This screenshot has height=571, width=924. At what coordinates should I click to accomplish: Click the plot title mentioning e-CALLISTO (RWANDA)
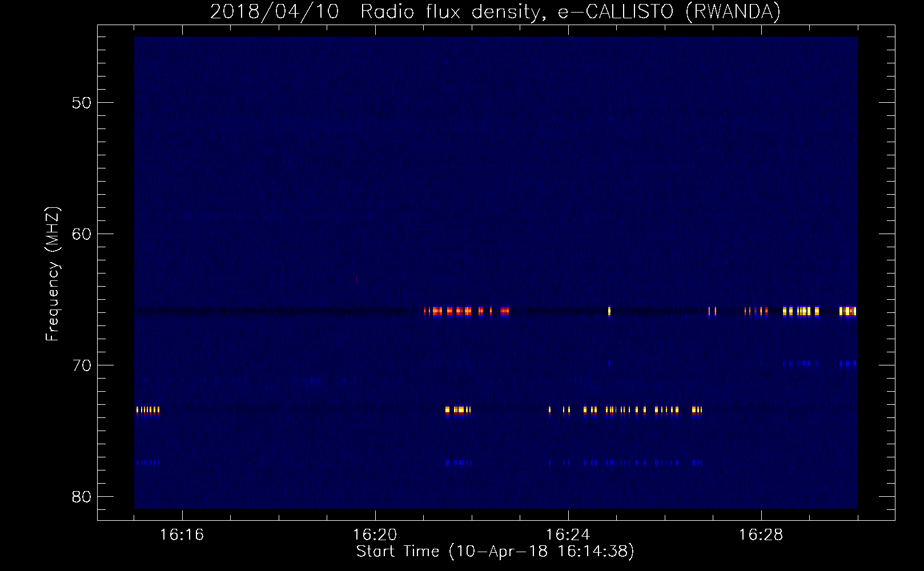[x=495, y=11]
